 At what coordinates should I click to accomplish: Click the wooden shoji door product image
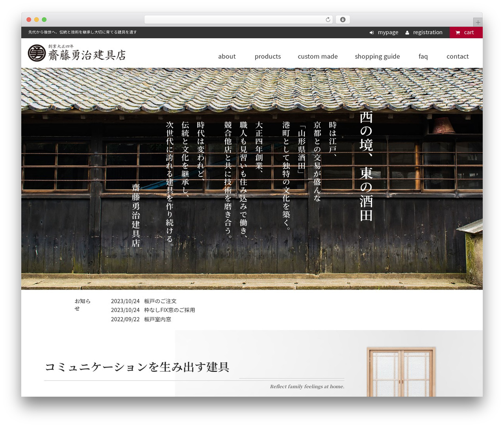point(401,371)
